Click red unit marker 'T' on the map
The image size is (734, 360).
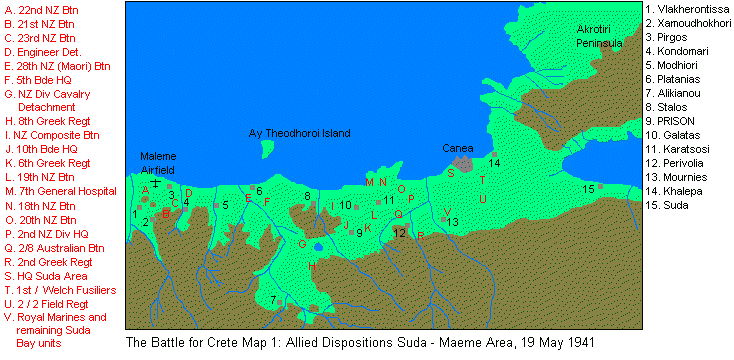(483, 180)
